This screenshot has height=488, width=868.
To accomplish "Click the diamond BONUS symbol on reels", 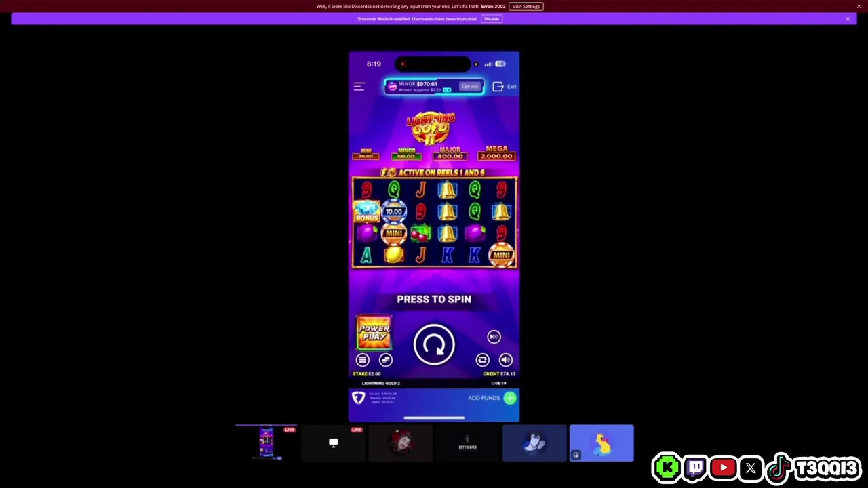I will click(x=366, y=212).
